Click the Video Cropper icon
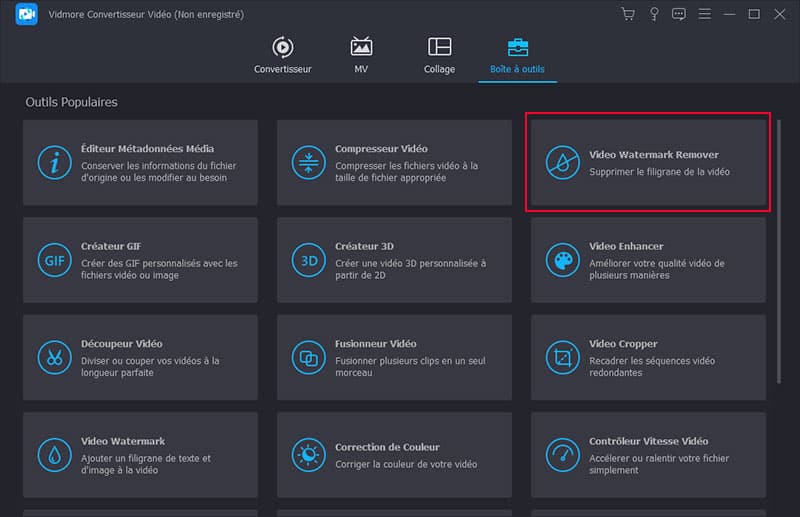Image resolution: width=800 pixels, height=517 pixels. tap(562, 357)
